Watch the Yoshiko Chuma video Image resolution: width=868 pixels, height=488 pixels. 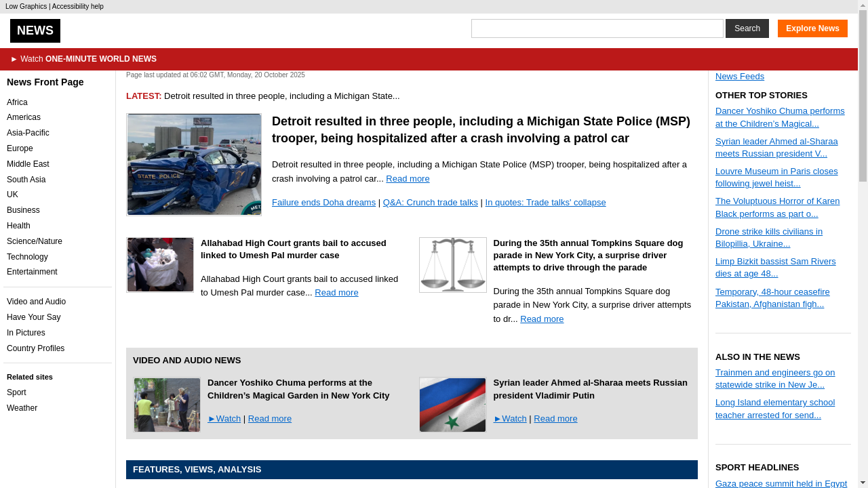tap(224, 419)
